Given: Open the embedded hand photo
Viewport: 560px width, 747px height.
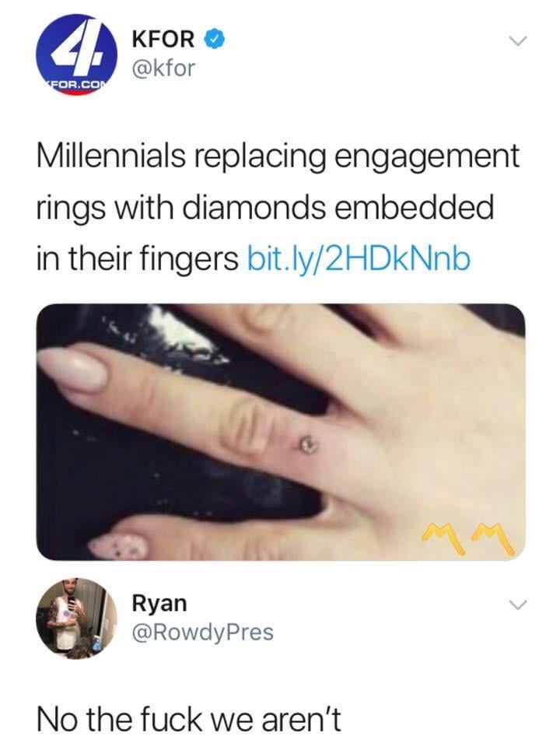Looking at the screenshot, I should coord(281,432).
